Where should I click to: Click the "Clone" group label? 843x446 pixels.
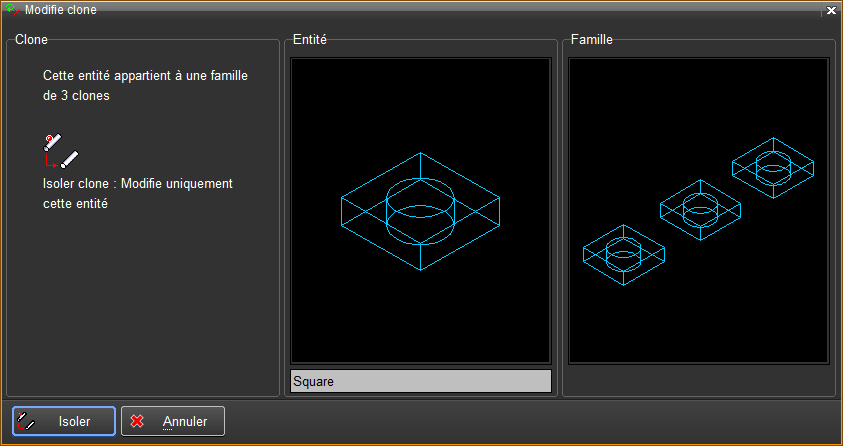pos(31,39)
